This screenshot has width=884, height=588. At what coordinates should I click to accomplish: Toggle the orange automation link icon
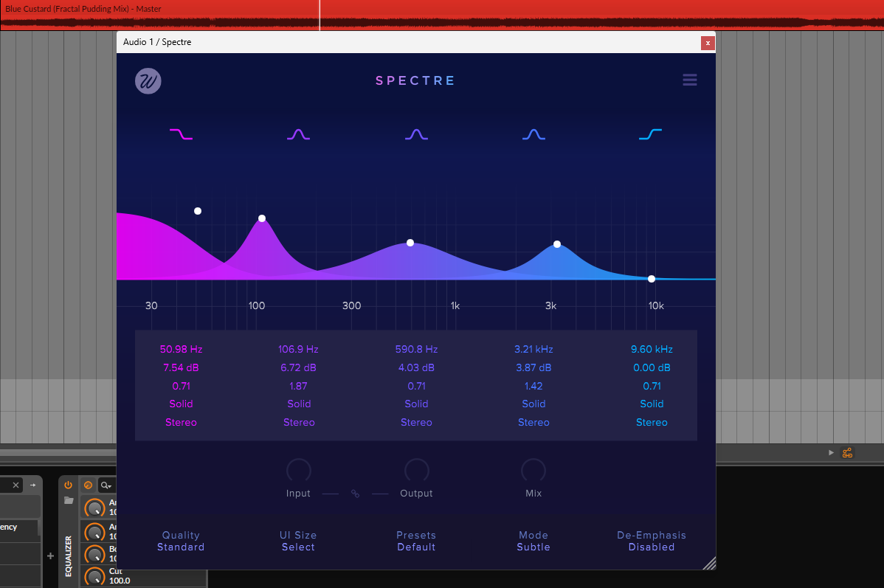(x=847, y=453)
